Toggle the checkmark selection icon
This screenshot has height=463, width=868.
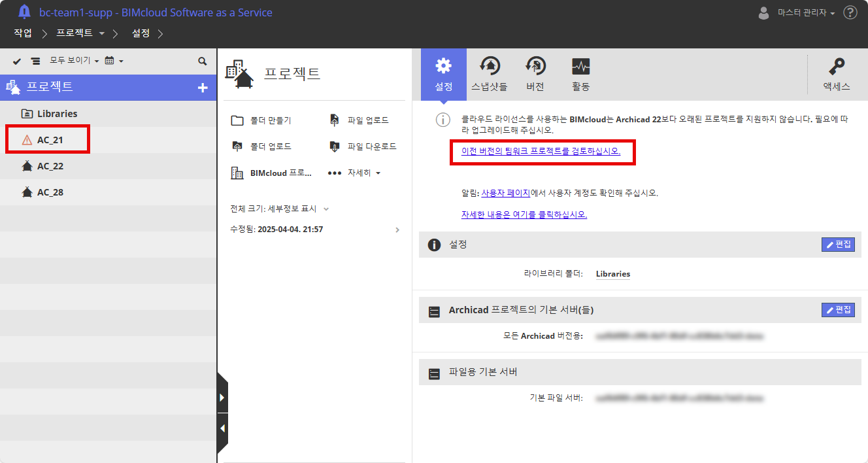tap(17, 61)
